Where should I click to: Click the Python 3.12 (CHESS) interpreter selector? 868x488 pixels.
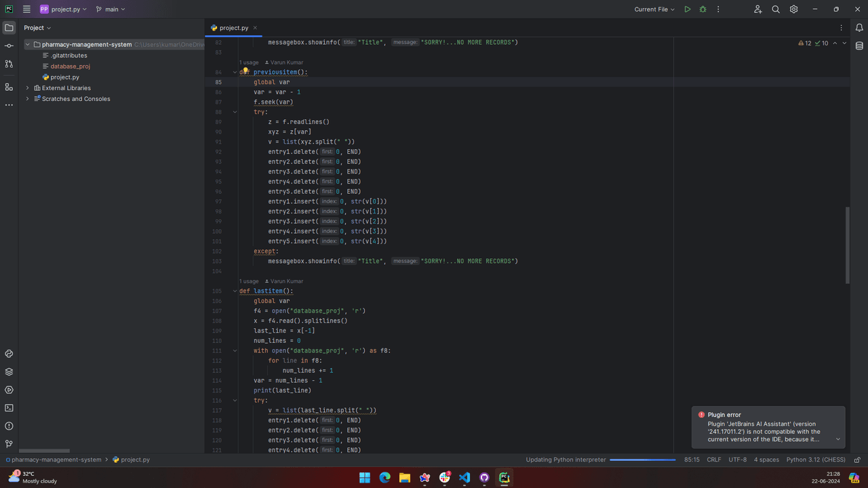pyautogui.click(x=816, y=460)
